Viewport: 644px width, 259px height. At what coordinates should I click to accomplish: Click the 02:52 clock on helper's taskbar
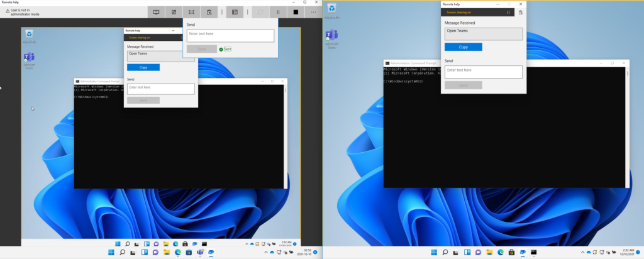coord(304,252)
